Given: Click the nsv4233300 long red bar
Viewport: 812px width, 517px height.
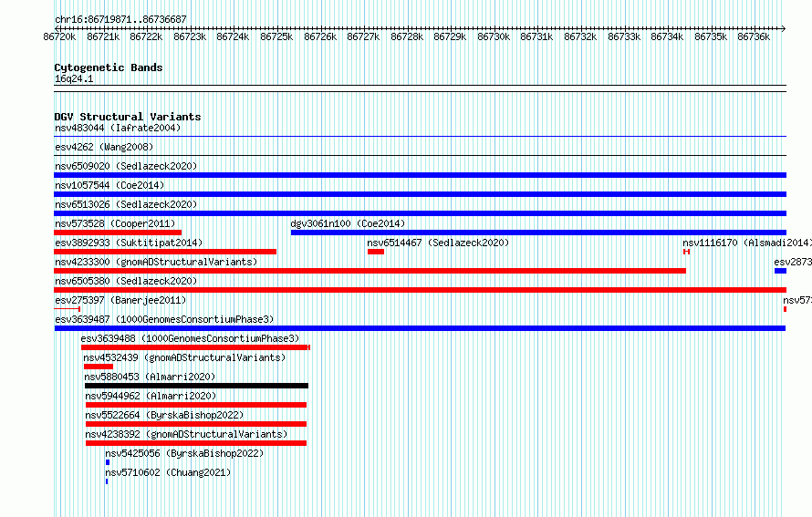Looking at the screenshot, I should coord(370,271).
